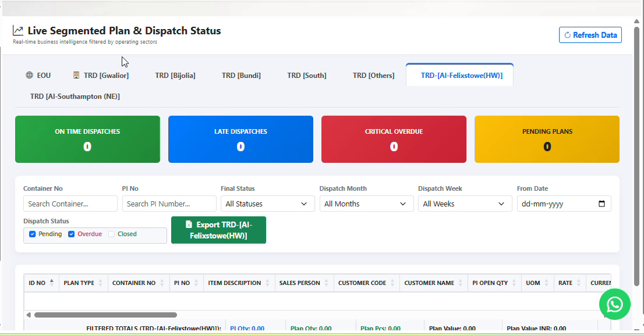
Task: Click the Refresh Data button
Action: 590,35
